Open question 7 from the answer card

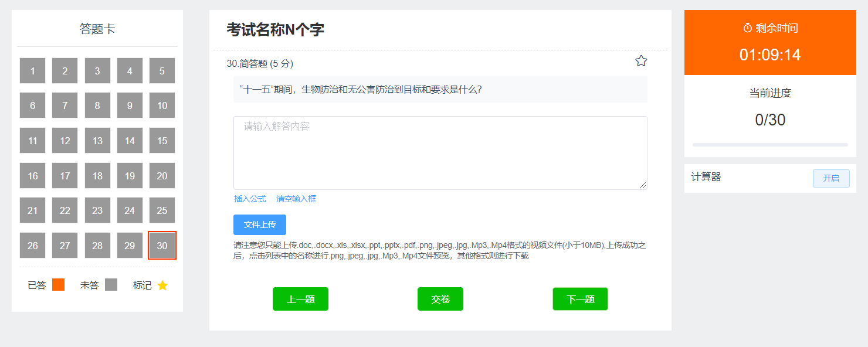(65, 106)
